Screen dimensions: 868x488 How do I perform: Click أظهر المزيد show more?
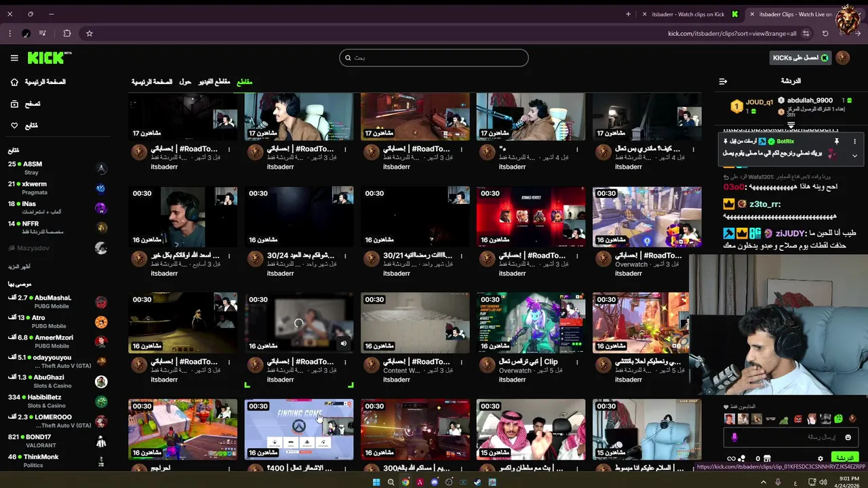20,266
